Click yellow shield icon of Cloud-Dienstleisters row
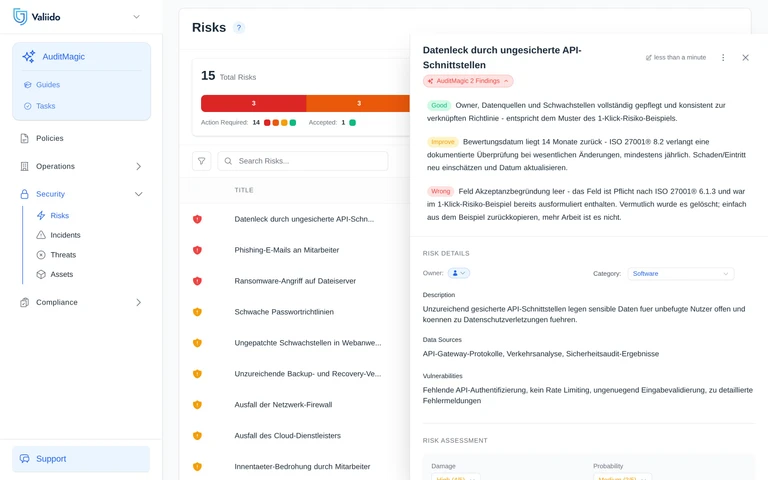This screenshot has width=768, height=480. [x=197, y=435]
